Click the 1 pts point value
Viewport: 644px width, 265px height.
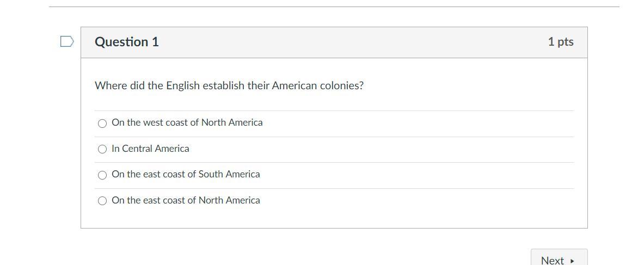click(560, 42)
